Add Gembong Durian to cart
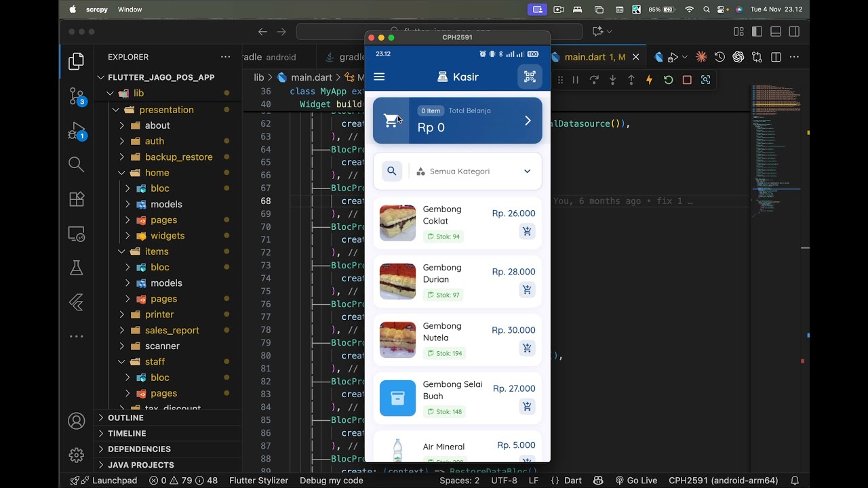This screenshot has height=488, width=868. [527, 290]
